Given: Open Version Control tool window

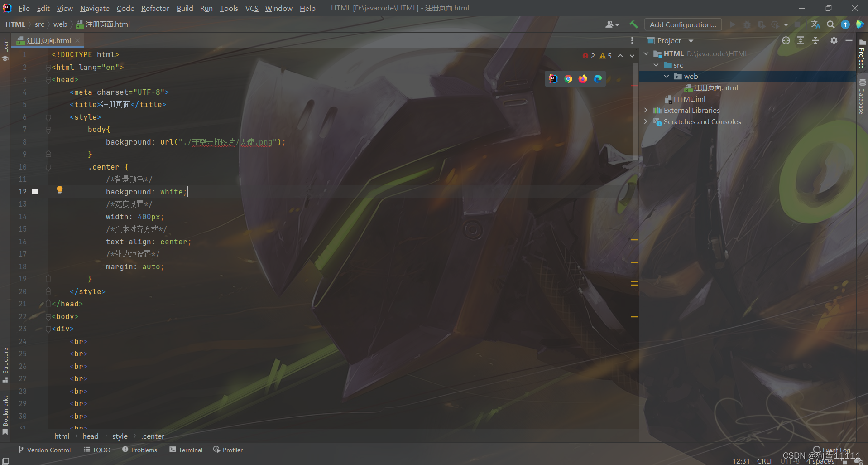Looking at the screenshot, I should pos(44,450).
